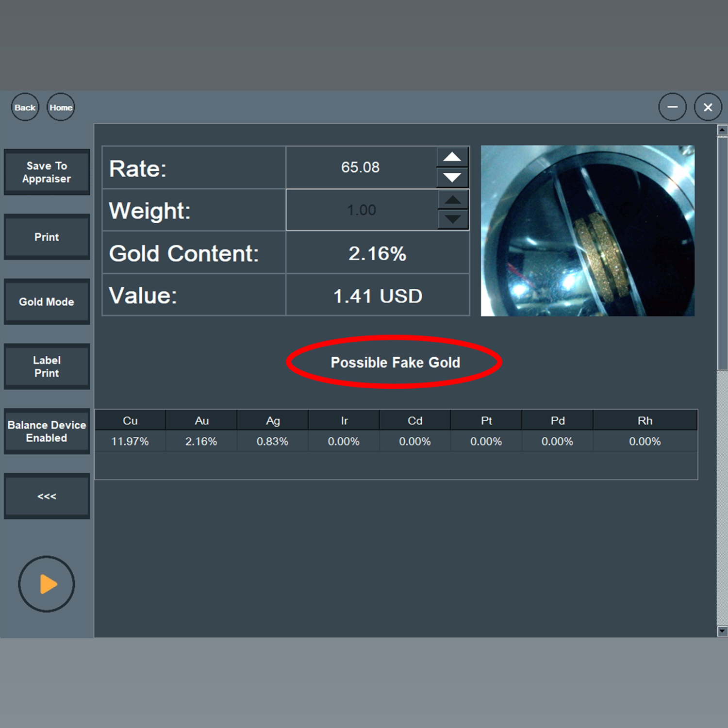728x728 pixels.
Task: Minimize the application window
Action: [672, 107]
